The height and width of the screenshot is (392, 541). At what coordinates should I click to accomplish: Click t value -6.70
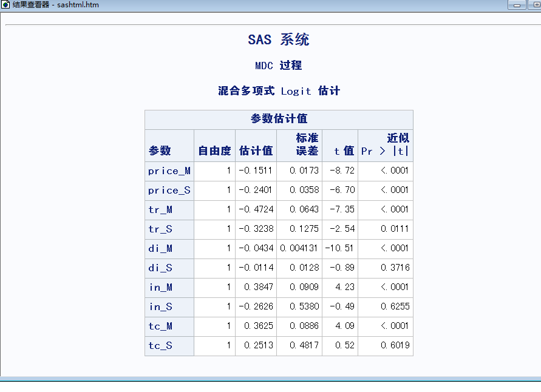pos(342,190)
